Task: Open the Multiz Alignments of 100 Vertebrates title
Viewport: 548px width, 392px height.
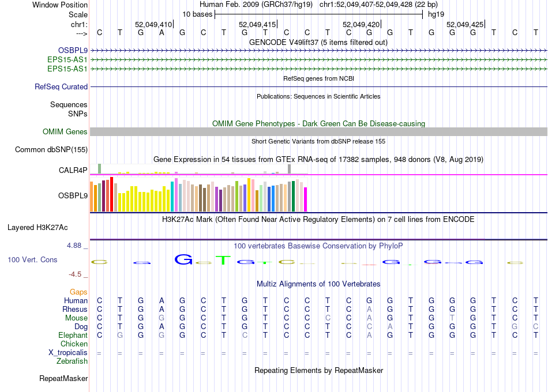Action: click(x=318, y=284)
